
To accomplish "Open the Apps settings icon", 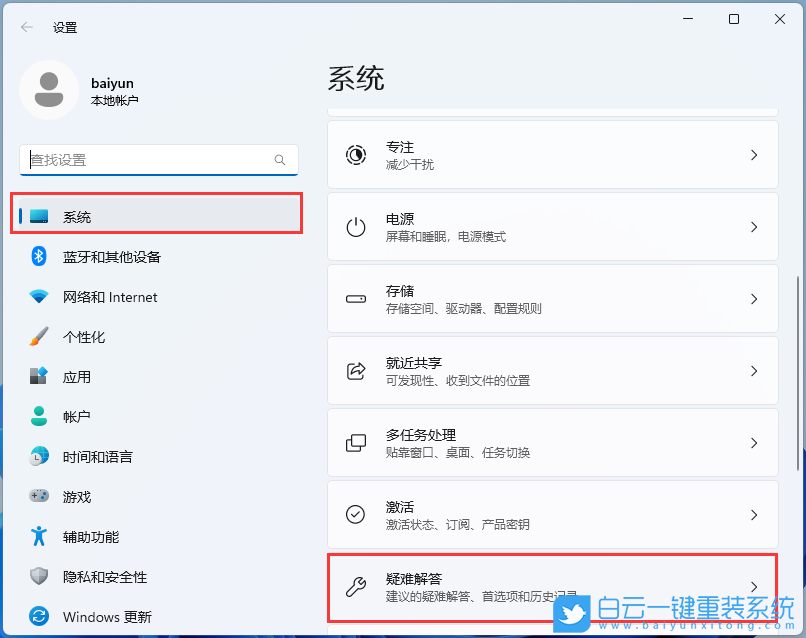I will coord(37,376).
